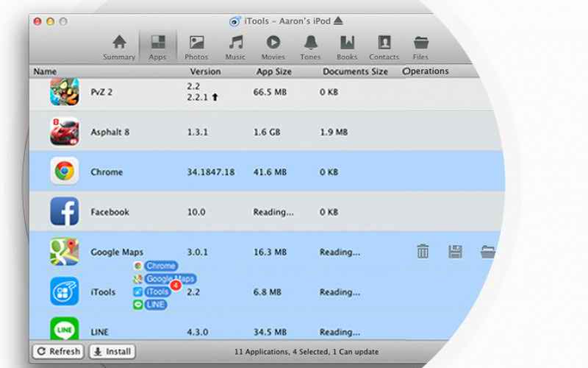
Task: Open the Music tab
Action: tap(235, 48)
